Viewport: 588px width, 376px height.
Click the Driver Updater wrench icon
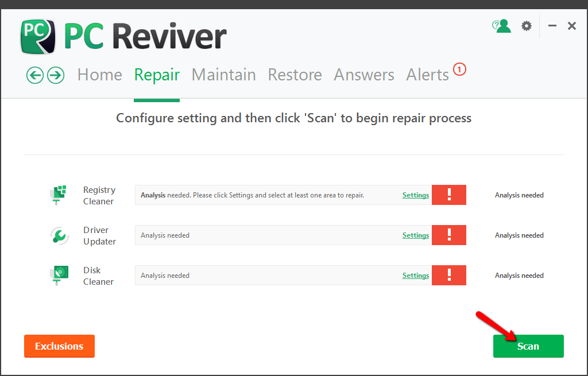coord(59,236)
